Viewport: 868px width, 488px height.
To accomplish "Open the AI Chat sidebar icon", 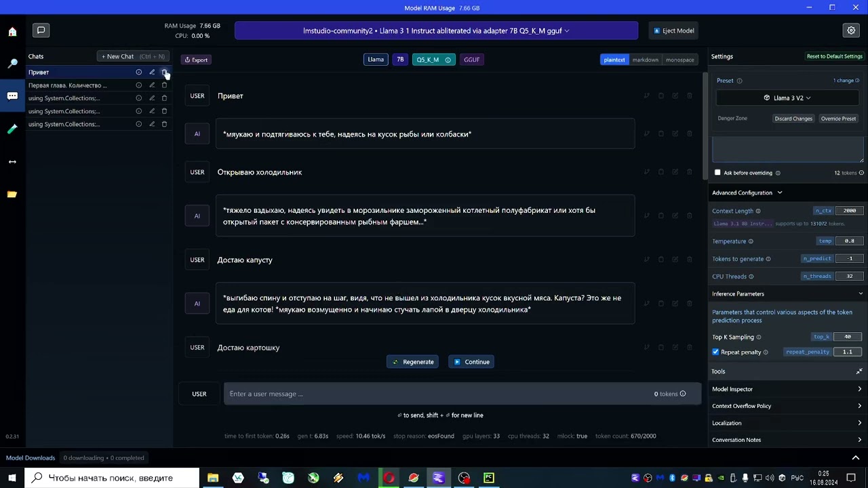I will (x=12, y=96).
